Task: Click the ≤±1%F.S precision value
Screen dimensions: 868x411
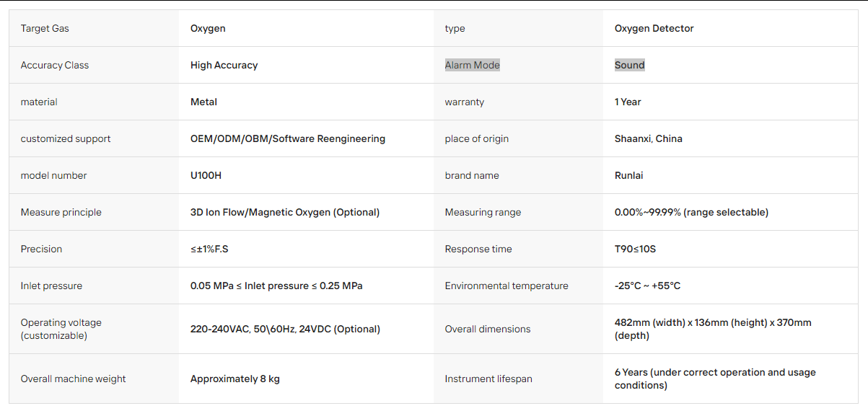Action: coord(209,249)
